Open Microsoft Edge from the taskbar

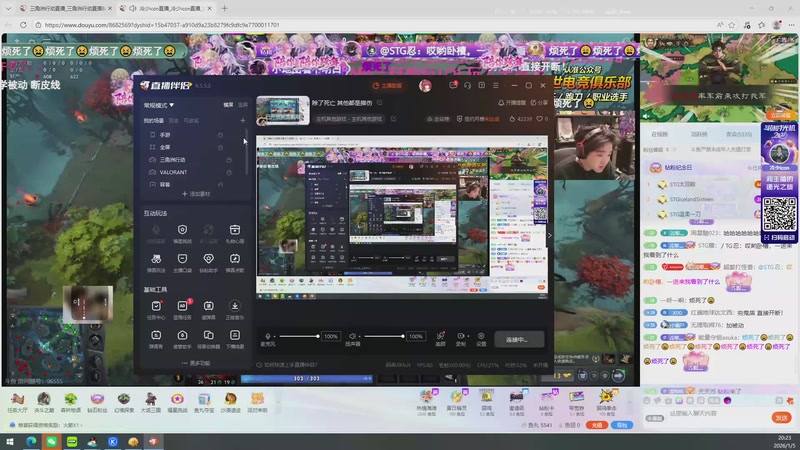tap(31, 442)
